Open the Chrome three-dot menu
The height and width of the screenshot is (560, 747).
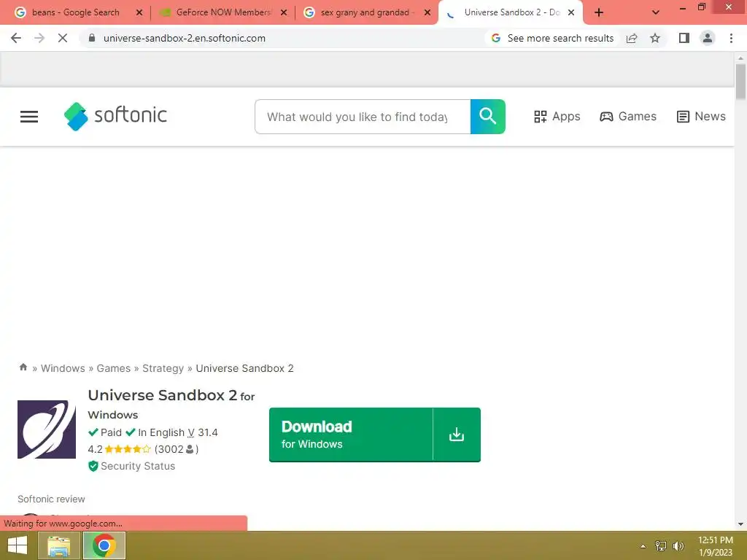731,38
